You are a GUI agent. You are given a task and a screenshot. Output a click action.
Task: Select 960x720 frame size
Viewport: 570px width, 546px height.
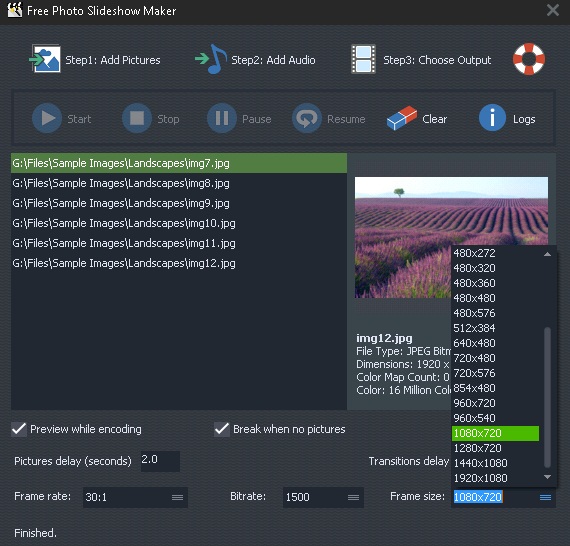[495, 403]
